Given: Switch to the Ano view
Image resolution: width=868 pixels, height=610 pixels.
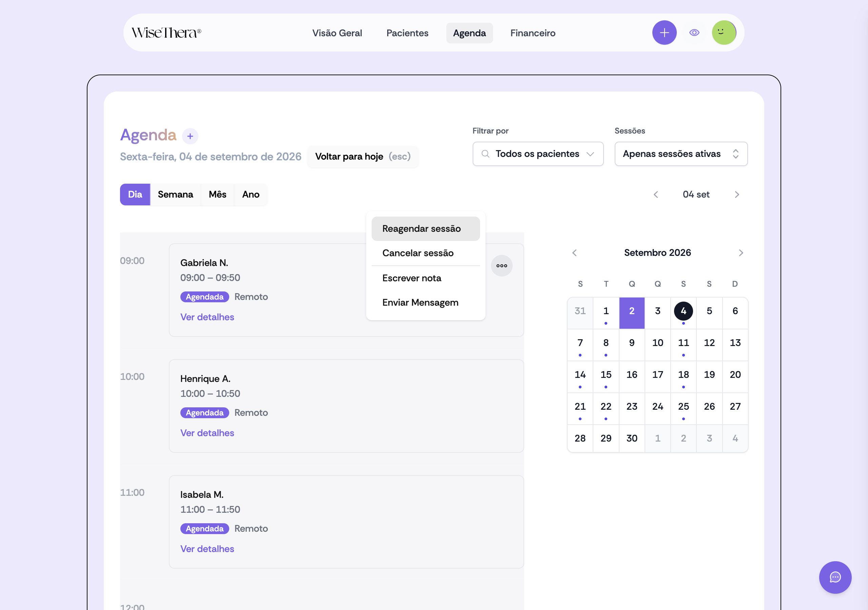Looking at the screenshot, I should [x=251, y=194].
